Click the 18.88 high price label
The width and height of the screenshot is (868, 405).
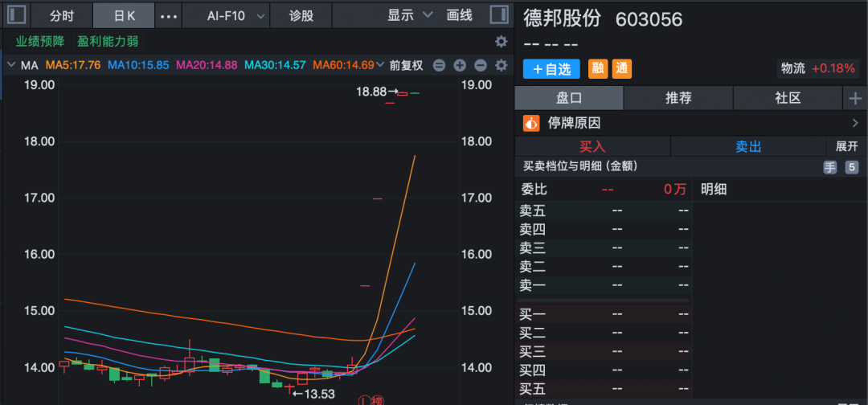[x=371, y=92]
